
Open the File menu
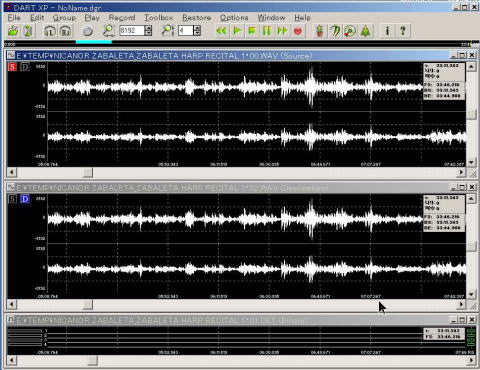pyautogui.click(x=14, y=18)
